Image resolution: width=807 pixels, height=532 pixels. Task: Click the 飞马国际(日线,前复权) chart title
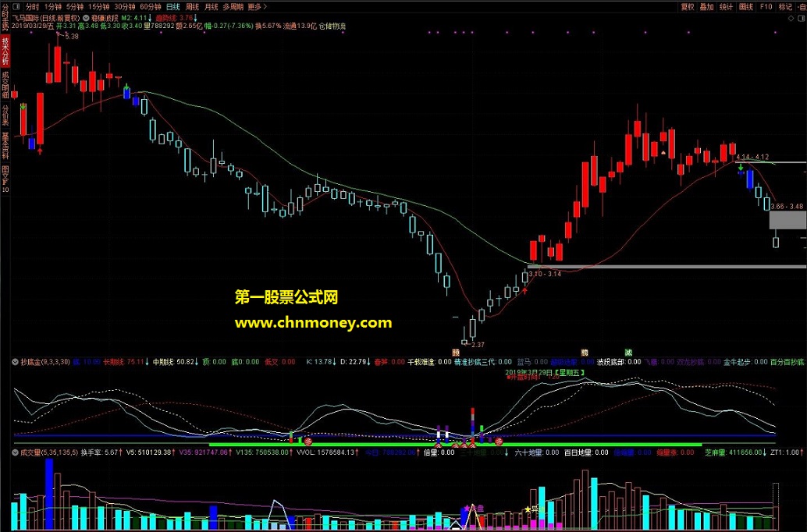point(46,18)
